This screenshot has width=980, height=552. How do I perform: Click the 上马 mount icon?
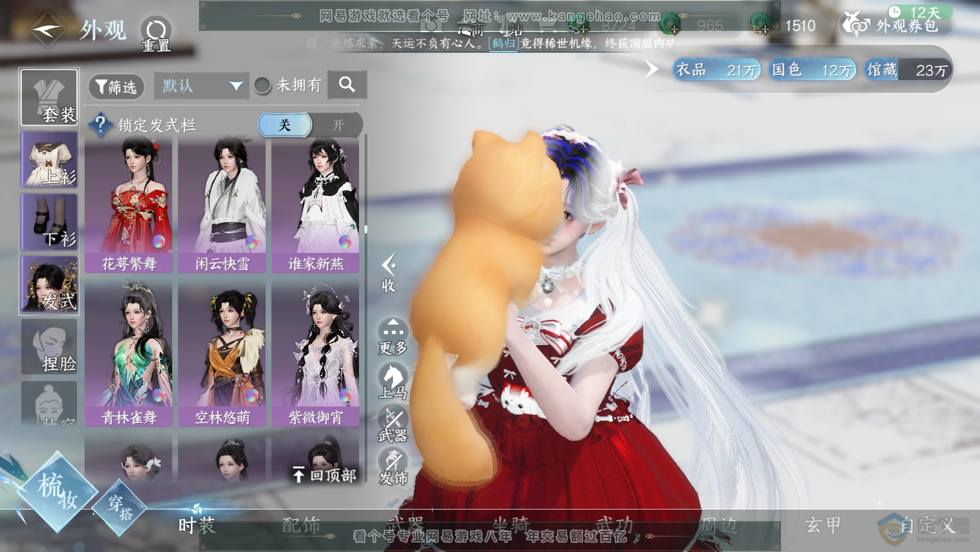[x=393, y=381]
